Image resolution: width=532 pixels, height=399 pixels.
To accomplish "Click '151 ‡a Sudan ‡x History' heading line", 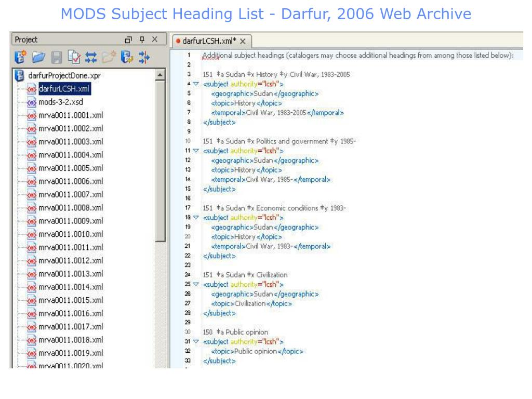I will (x=276, y=75).
